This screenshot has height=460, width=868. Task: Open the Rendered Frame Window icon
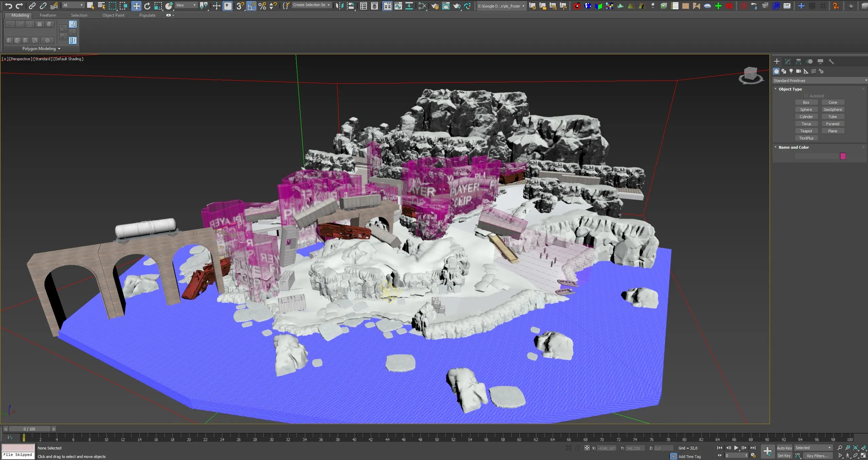[446, 6]
